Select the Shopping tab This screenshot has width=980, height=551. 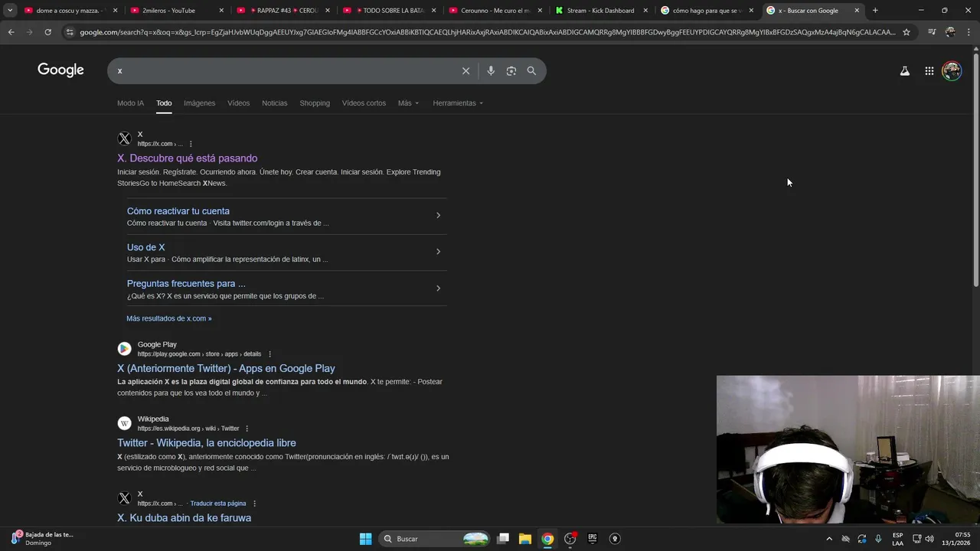point(315,103)
